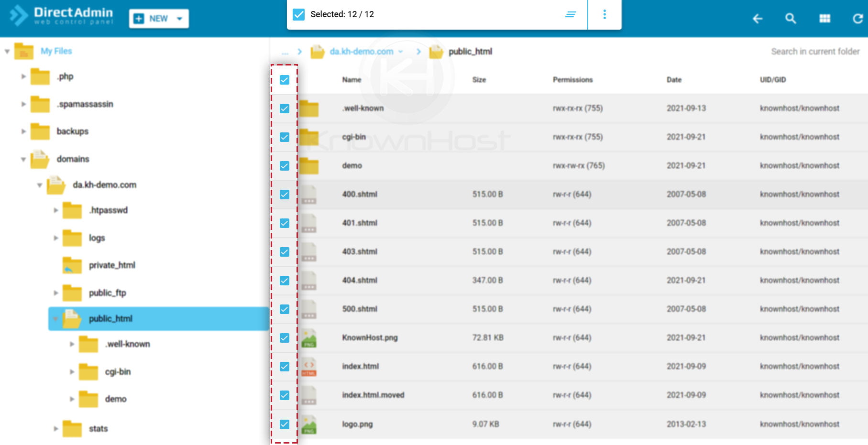Switch to grid view layout
The width and height of the screenshot is (868, 445).
pyautogui.click(x=825, y=19)
